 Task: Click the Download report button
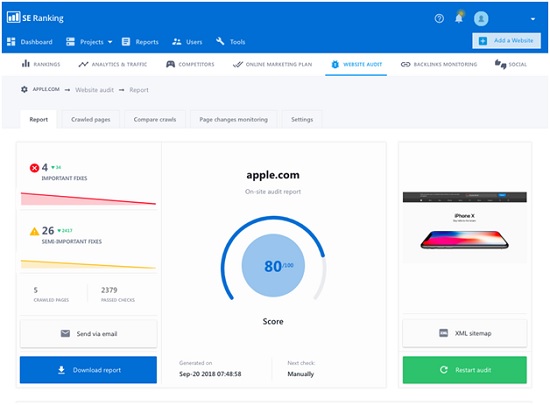tap(88, 370)
